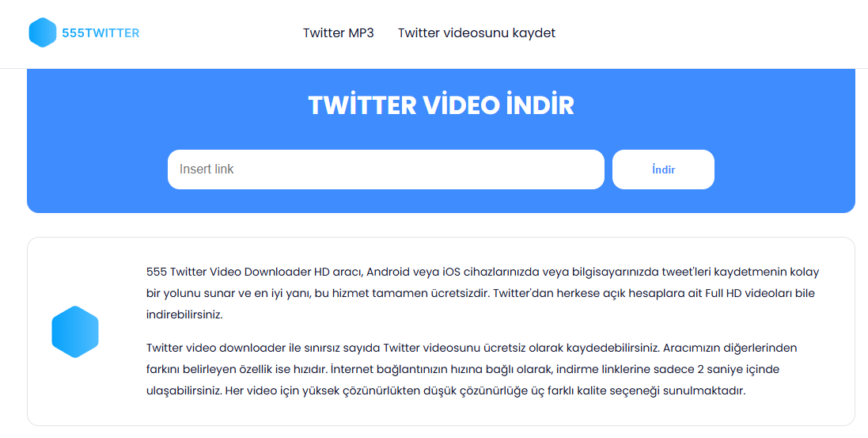868x438 pixels.
Task: Focus the Insert link input field
Action: [386, 169]
